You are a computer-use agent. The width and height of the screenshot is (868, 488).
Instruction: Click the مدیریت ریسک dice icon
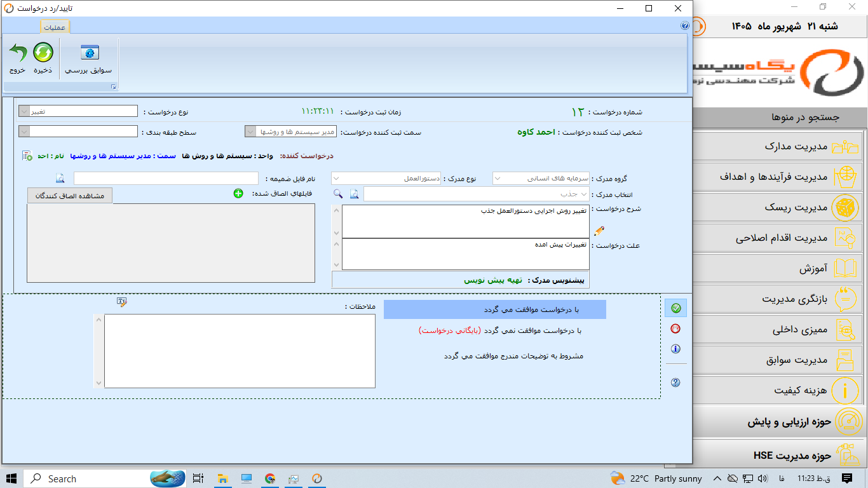pos(845,207)
